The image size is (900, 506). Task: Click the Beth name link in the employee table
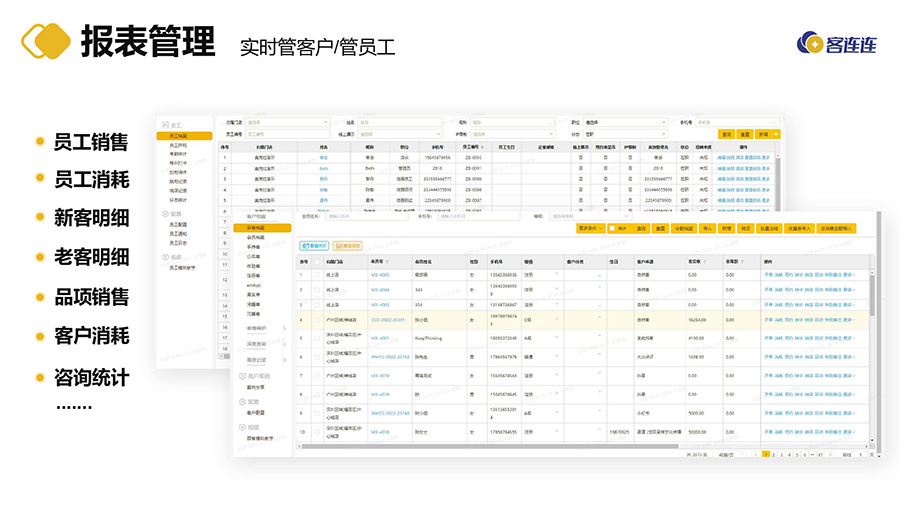(324, 169)
